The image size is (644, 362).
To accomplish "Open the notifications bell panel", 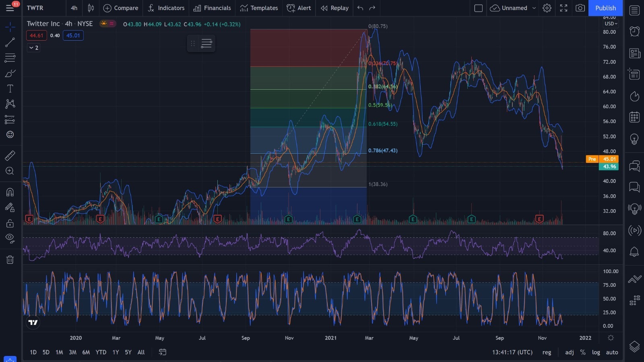I will click(x=634, y=252).
